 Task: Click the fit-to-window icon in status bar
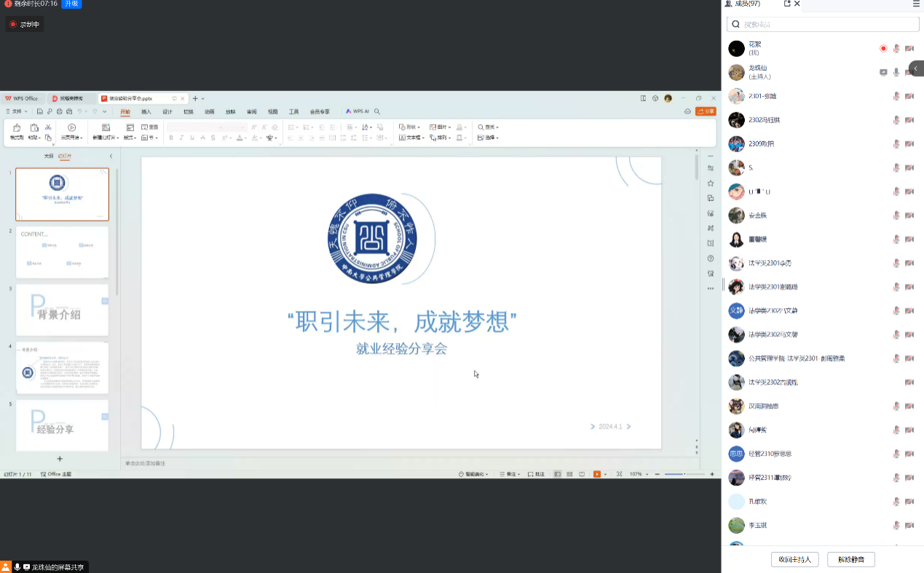click(x=619, y=474)
